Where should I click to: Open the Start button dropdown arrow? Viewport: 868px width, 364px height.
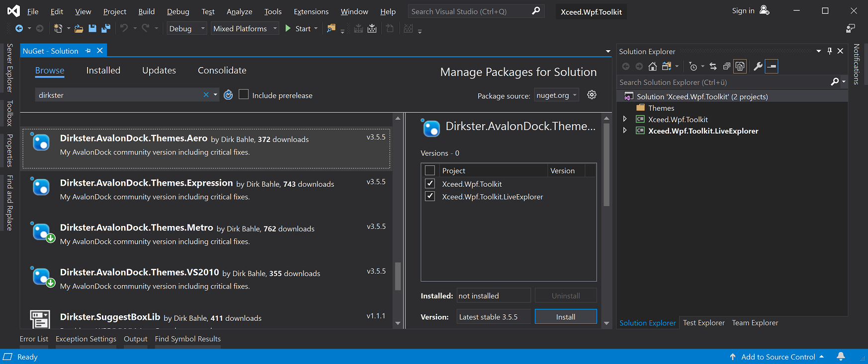pos(316,29)
